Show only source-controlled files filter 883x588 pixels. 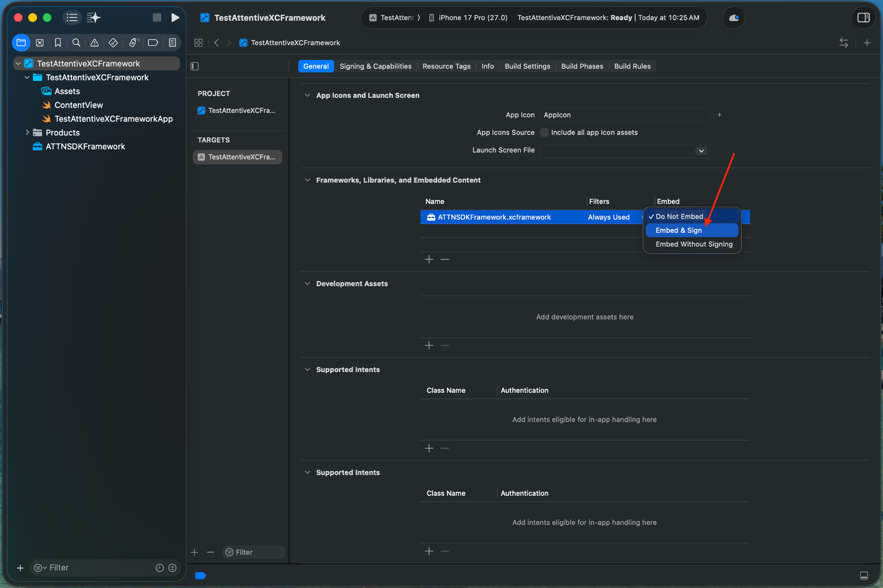(172, 568)
